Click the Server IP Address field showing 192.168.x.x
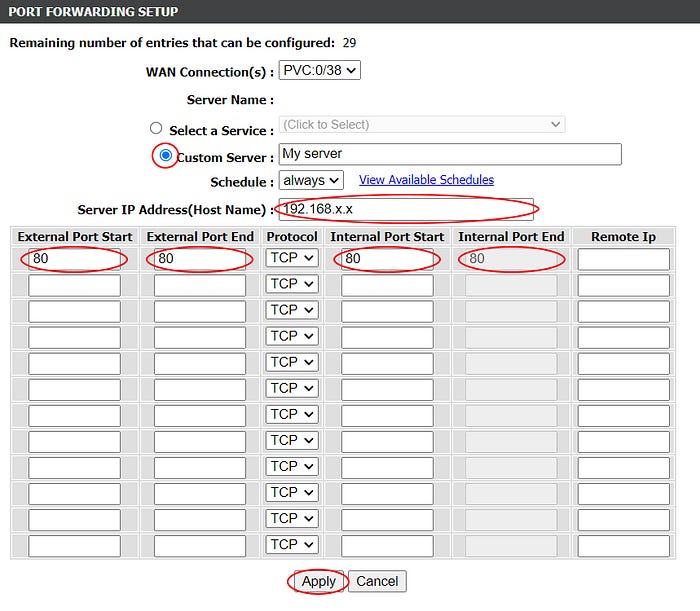 pyautogui.click(x=406, y=209)
